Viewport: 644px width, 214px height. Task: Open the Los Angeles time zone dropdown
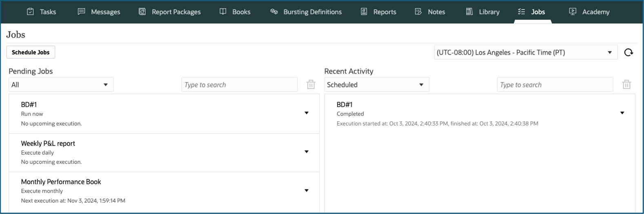point(525,52)
